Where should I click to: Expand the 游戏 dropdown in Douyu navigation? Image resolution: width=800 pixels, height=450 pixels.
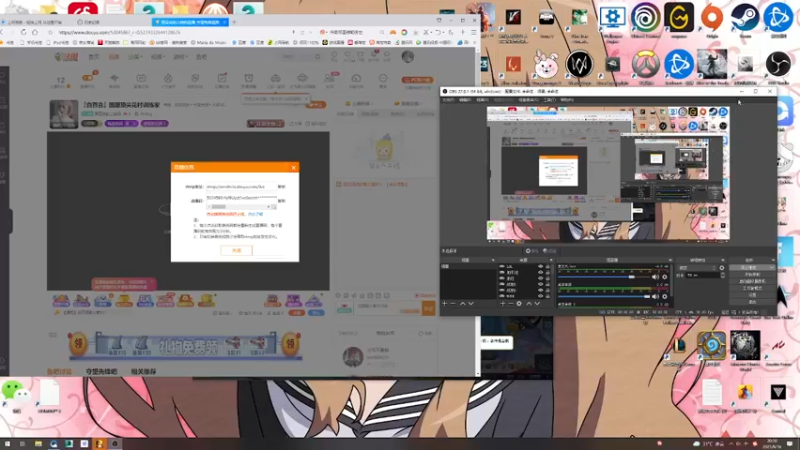(x=180, y=57)
